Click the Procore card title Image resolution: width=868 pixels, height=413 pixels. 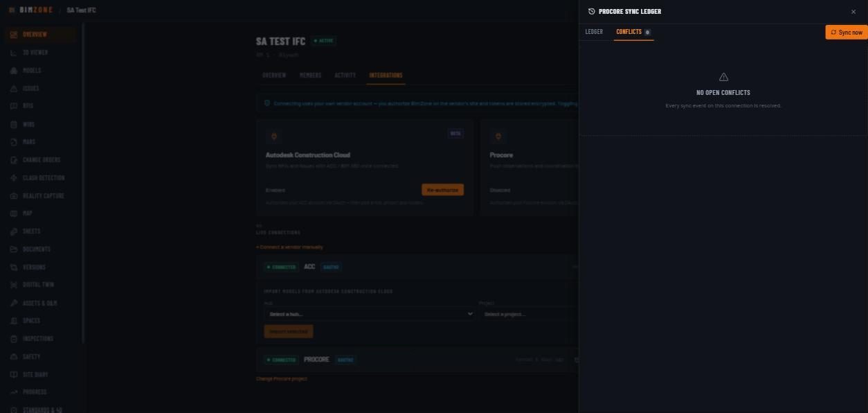tap(501, 155)
